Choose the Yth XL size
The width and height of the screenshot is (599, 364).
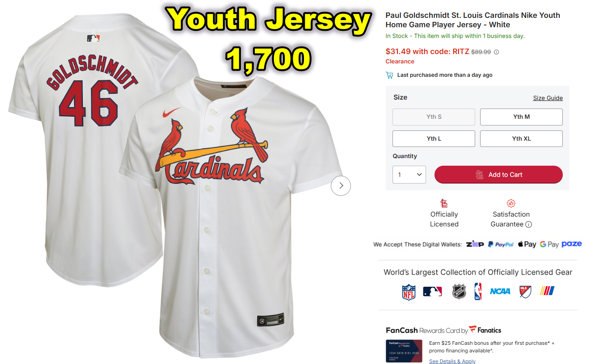click(521, 138)
